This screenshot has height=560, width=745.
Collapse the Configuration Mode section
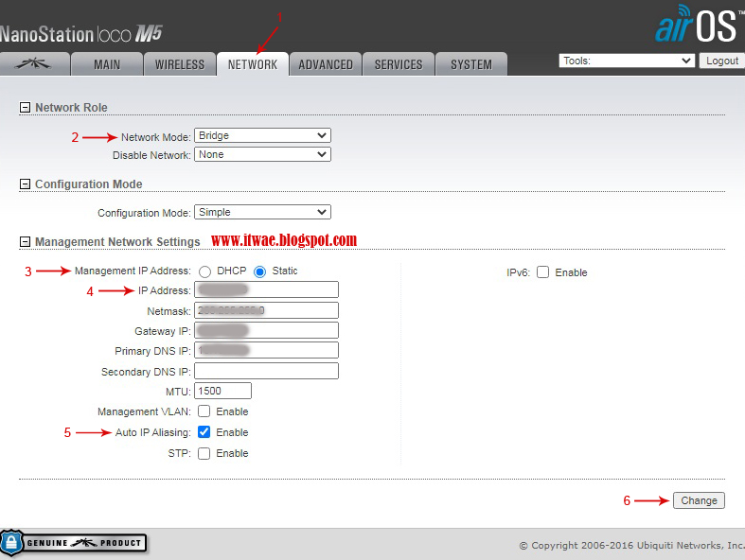25,184
